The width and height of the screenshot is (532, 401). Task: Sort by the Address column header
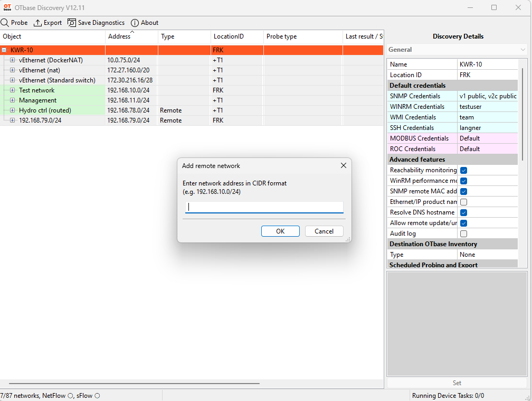pos(131,36)
